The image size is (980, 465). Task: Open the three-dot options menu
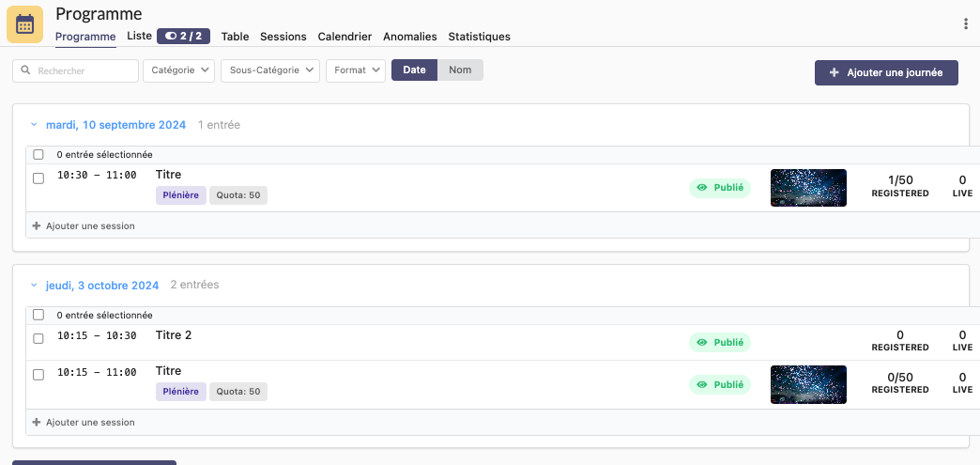[965, 24]
